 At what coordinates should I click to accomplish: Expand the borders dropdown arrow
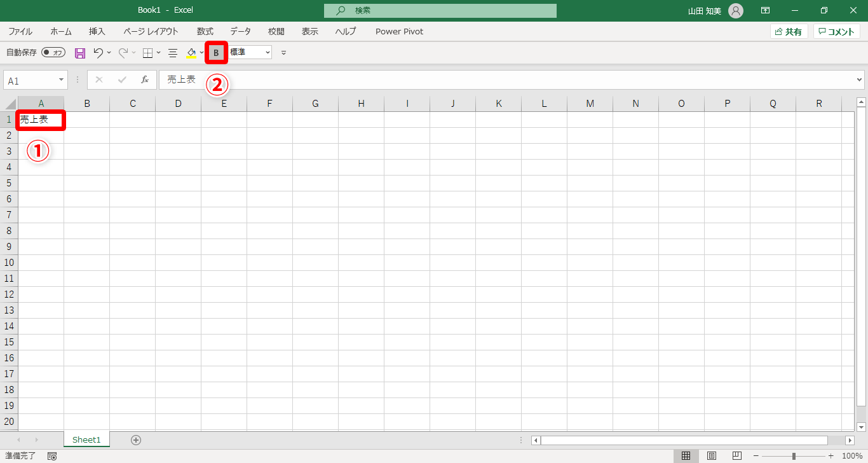click(159, 53)
